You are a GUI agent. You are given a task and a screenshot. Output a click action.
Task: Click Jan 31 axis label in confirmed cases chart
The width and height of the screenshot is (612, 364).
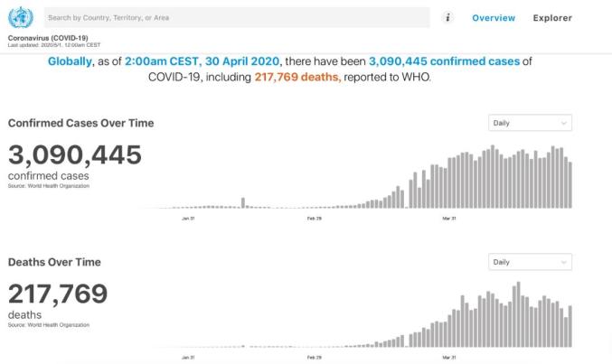[x=188, y=218]
